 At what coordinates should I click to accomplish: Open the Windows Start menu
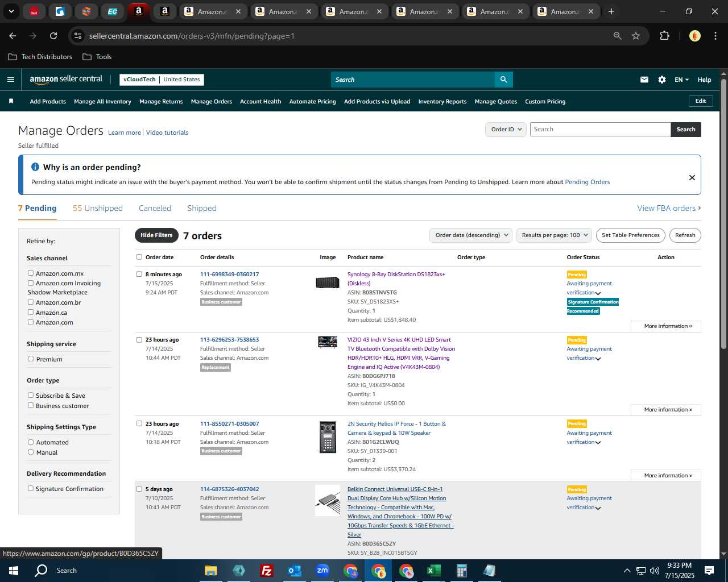tap(14, 571)
